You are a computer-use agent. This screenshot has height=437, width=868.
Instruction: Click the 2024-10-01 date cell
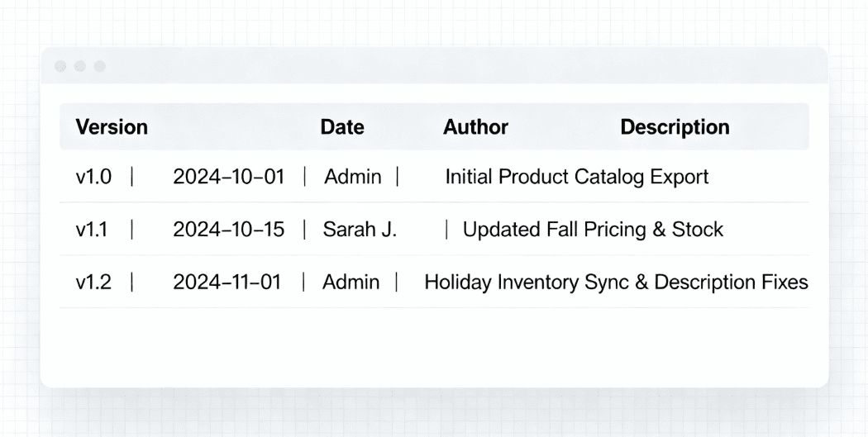coord(228,177)
